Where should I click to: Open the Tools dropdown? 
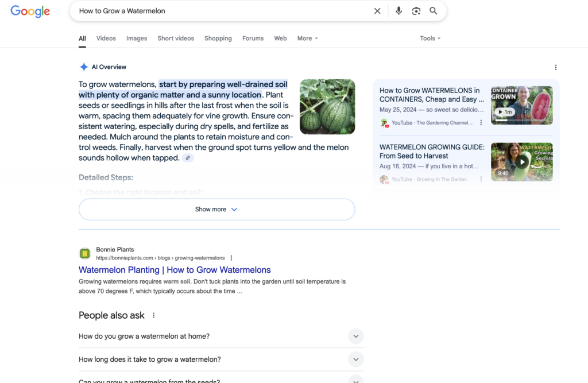pyautogui.click(x=430, y=38)
